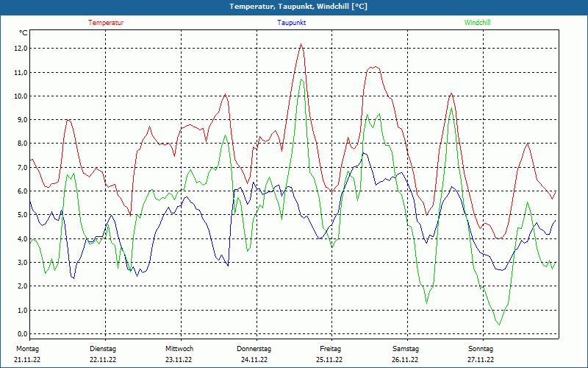Image resolution: width=588 pixels, height=368 pixels.
Task: Click the 11,0 y-axis value
Action: click(21, 72)
